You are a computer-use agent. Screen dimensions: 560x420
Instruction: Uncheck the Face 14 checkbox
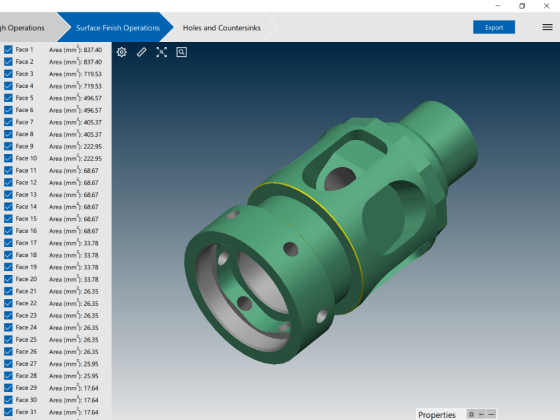coord(8,207)
